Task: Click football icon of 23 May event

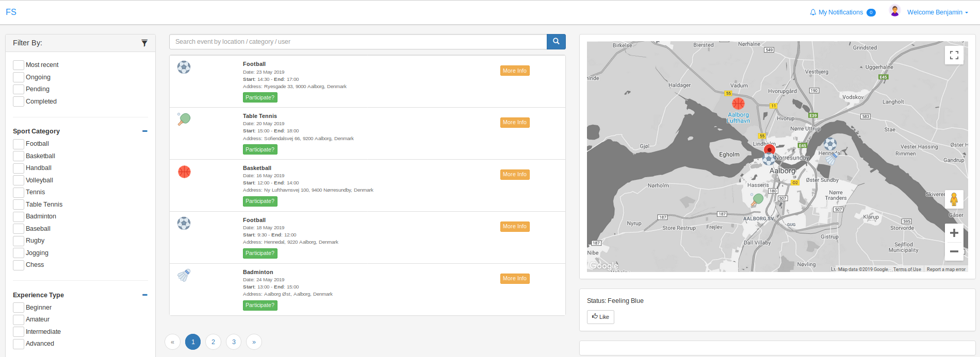Action: (x=184, y=67)
